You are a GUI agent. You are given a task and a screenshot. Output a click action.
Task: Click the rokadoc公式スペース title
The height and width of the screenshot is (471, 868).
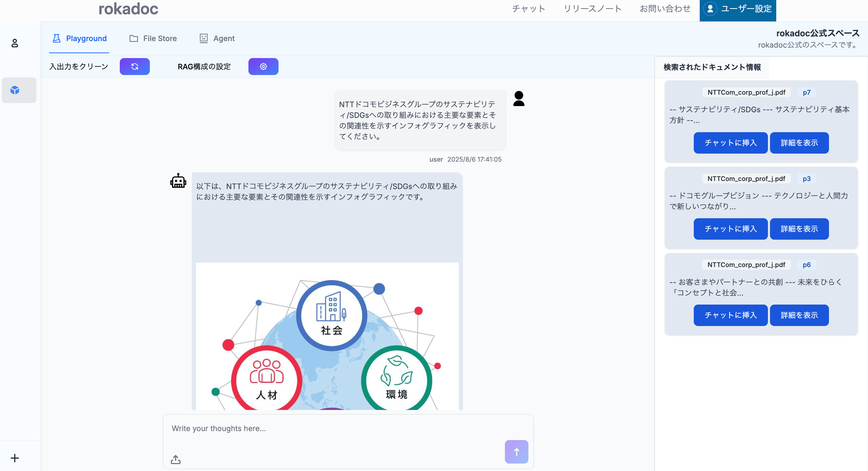click(x=818, y=33)
